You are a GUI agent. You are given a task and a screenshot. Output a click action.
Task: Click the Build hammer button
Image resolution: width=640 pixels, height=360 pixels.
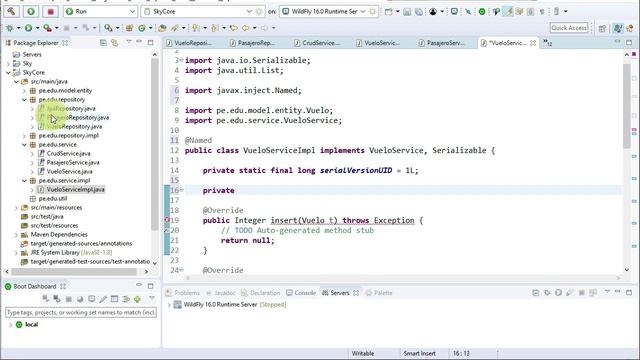pyautogui.click(x=11, y=11)
